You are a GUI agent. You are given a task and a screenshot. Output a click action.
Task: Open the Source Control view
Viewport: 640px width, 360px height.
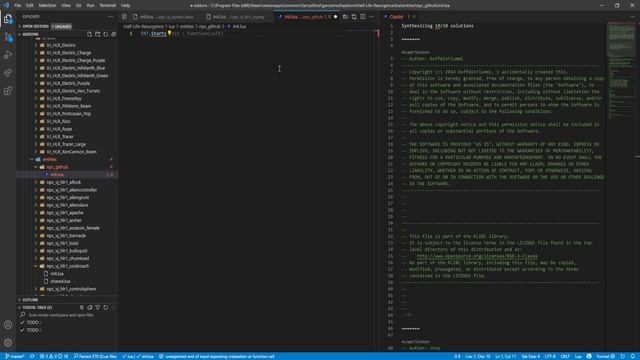(x=8, y=38)
